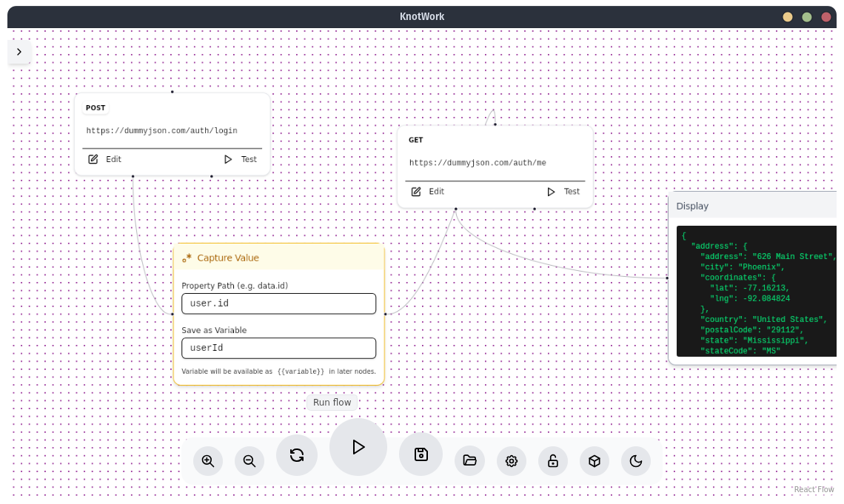The height and width of the screenshot is (504, 844).
Task: Click the Test play icon on the GET node
Action: (551, 191)
